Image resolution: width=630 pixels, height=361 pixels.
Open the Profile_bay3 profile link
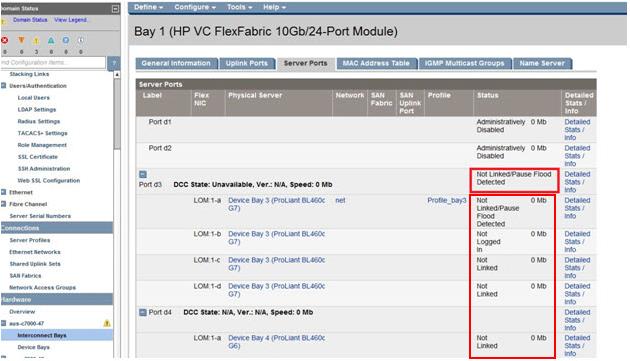tap(447, 200)
